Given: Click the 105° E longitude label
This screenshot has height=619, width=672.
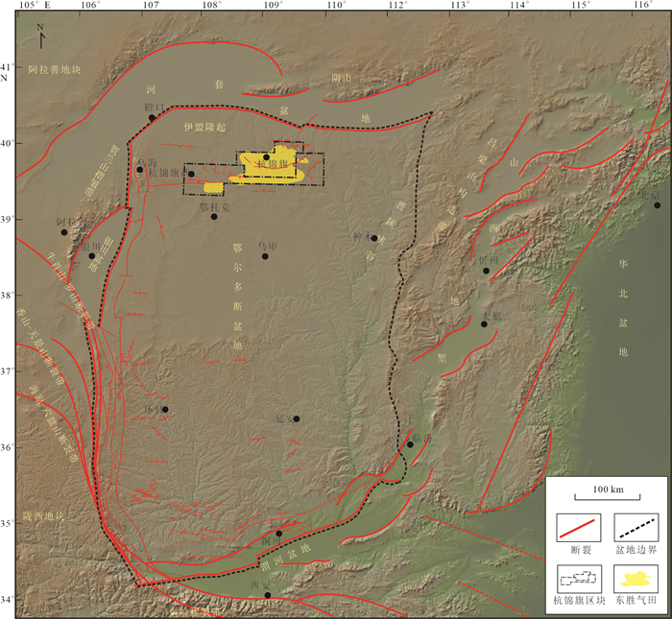Looking at the screenshot, I should (x=36, y=5).
